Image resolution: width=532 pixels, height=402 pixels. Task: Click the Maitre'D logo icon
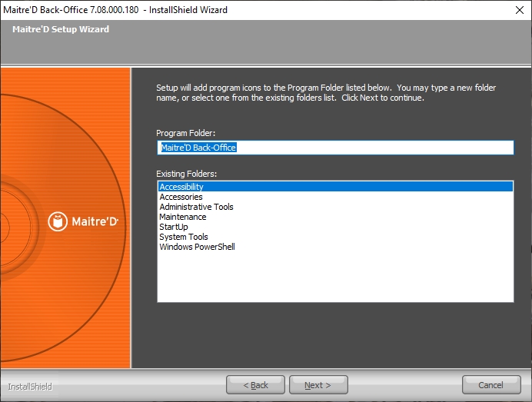coord(59,221)
